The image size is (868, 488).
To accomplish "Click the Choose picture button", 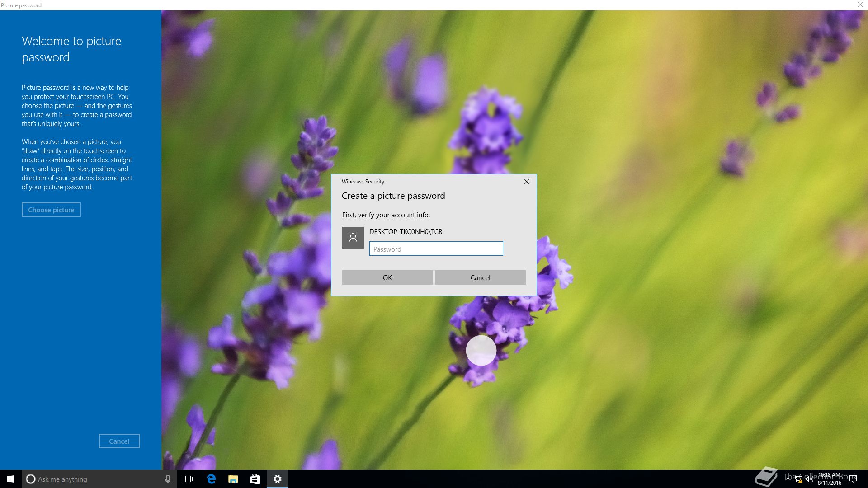I will [51, 210].
